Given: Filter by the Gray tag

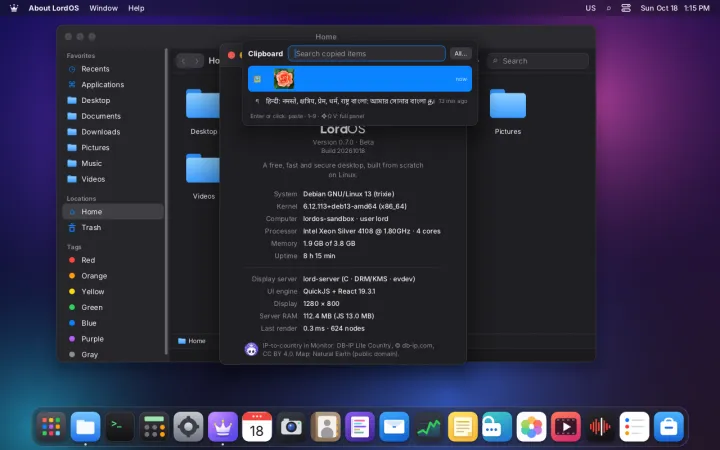Looking at the screenshot, I should [x=112, y=354].
